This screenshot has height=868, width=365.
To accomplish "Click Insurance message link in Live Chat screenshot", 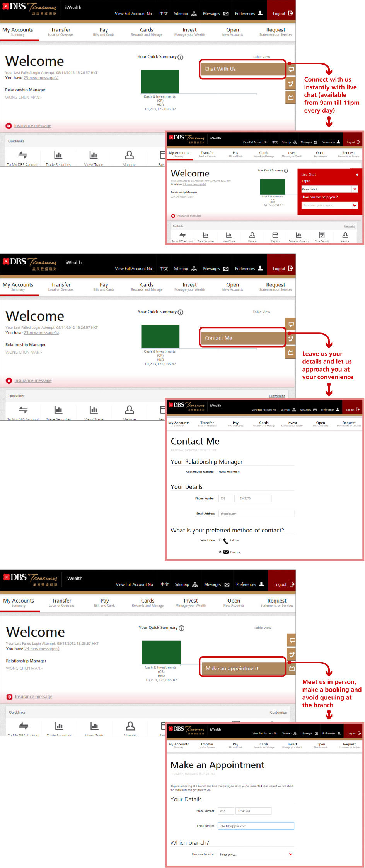I will pos(189,216).
